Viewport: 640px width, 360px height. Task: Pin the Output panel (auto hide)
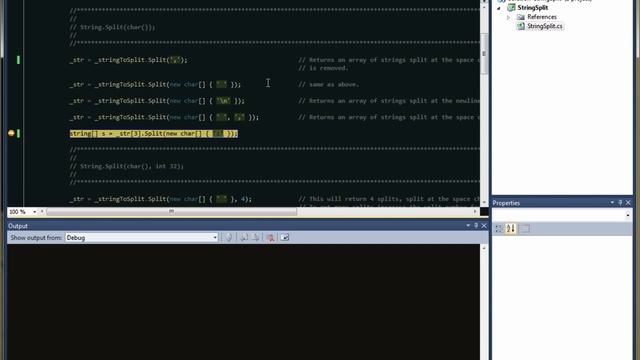pos(476,226)
